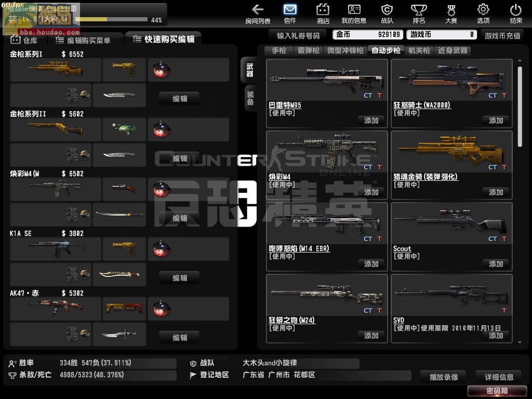The width and height of the screenshot is (532, 399).
Task: Add Scout to the loadout
Action: [x=496, y=264]
